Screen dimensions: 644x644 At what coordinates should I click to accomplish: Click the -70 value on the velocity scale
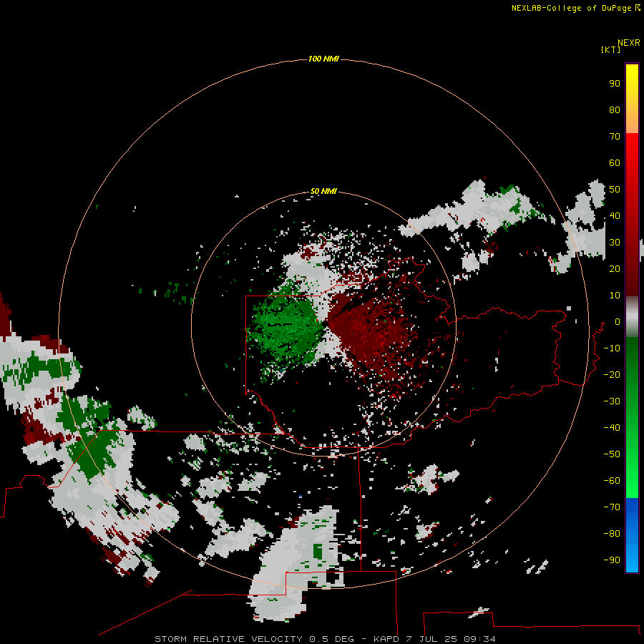[612, 507]
